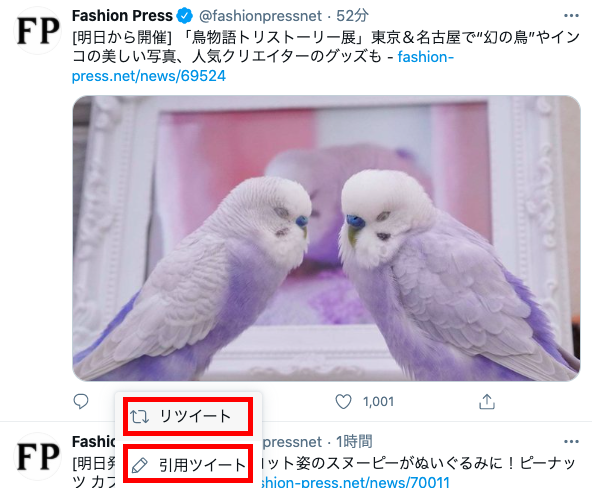
Task: Click the Fashion Press display name on the top tweet
Action: pyautogui.click(x=122, y=16)
